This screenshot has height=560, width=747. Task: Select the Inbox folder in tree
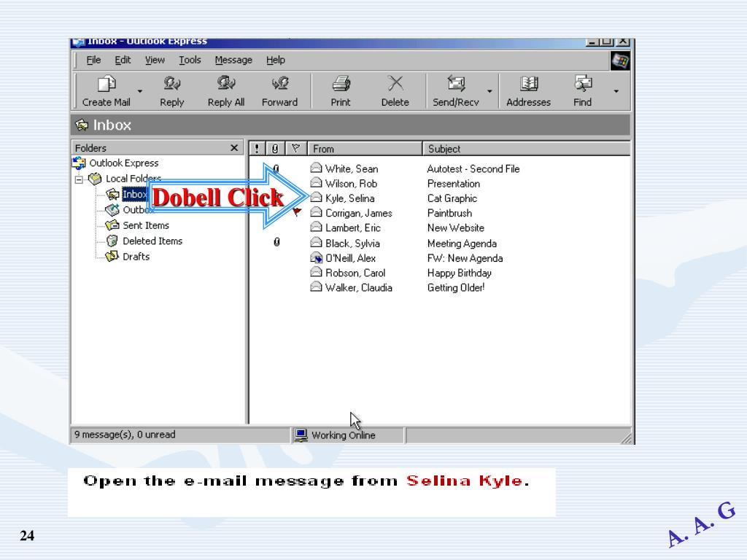(135, 194)
